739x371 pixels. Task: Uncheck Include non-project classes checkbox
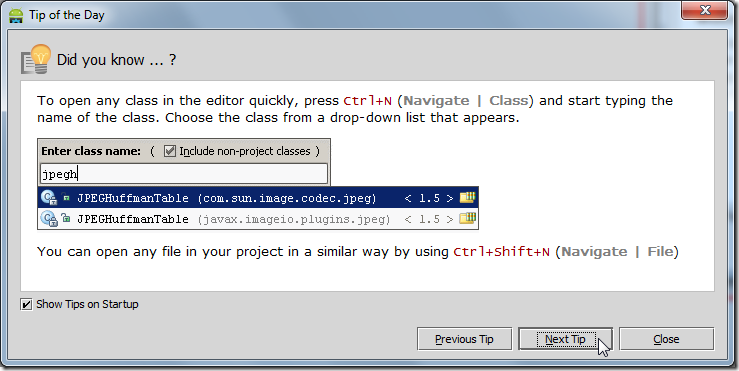coord(170,151)
